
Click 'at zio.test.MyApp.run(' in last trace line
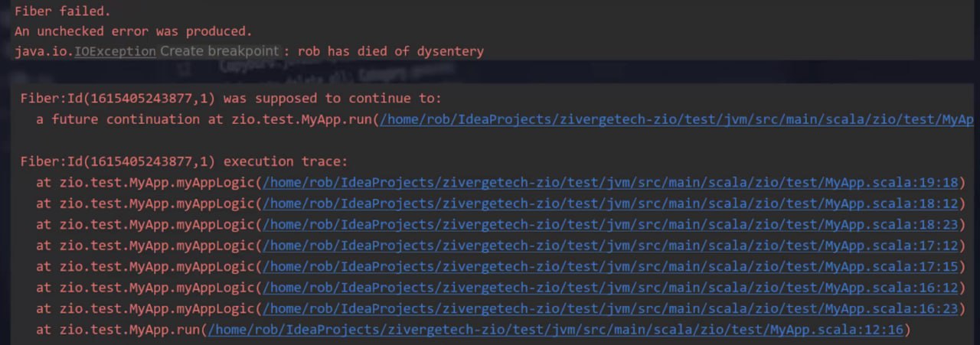point(122,330)
